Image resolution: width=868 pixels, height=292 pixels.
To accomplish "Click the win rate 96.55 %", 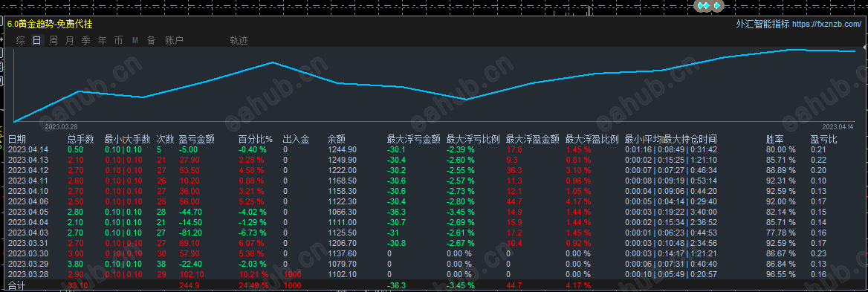I will 781,274.
